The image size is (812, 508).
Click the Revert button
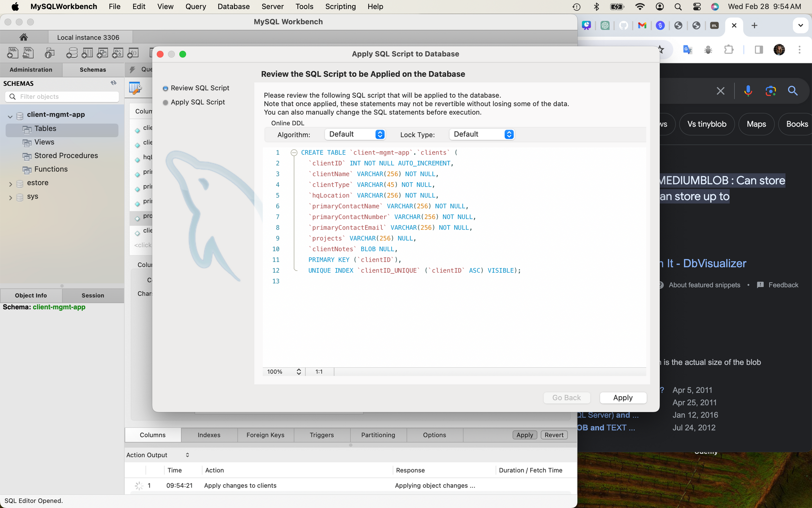554,435
